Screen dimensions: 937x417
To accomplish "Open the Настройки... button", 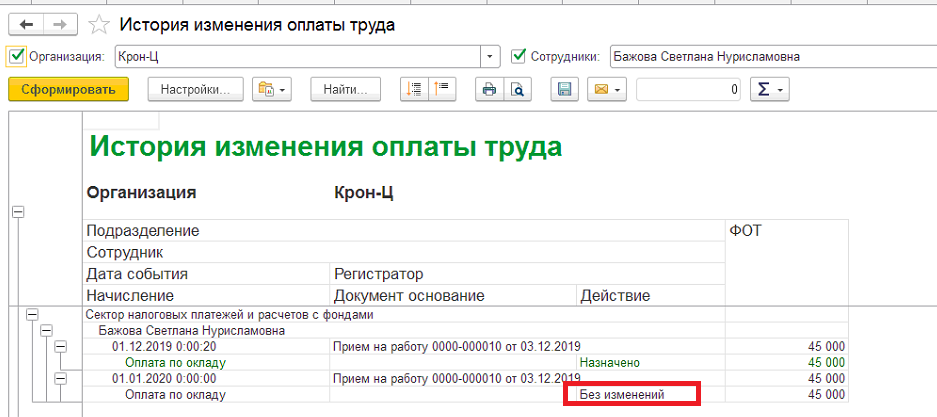I will (x=195, y=89).
